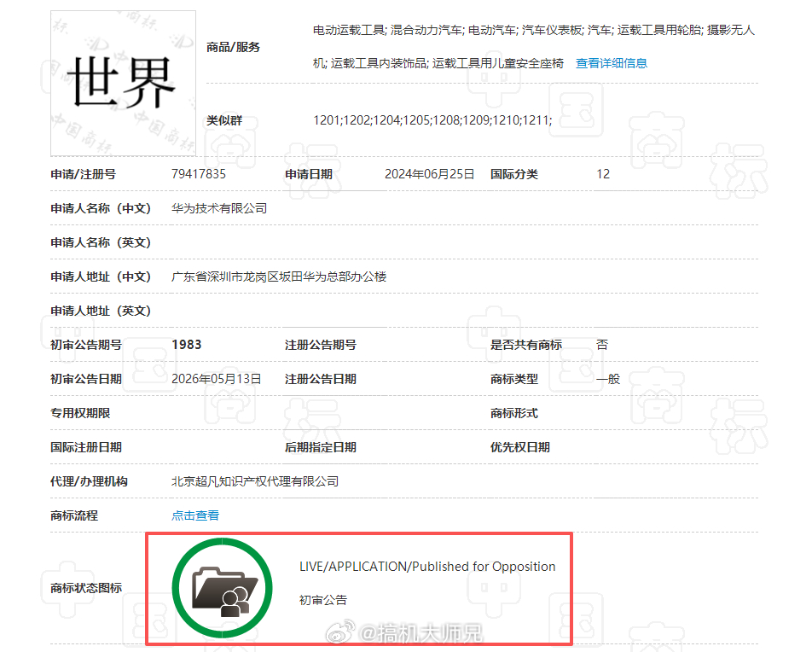This screenshot has width=812, height=652.
Task: Click the 初审公告期号 label
Action: coord(86,345)
